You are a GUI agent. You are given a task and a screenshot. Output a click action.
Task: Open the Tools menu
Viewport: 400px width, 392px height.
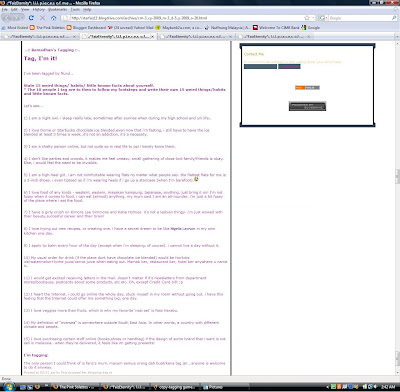click(x=75, y=9)
